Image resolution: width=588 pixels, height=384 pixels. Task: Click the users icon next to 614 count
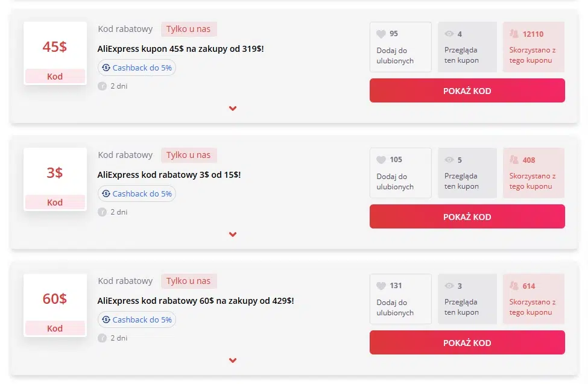pos(514,285)
